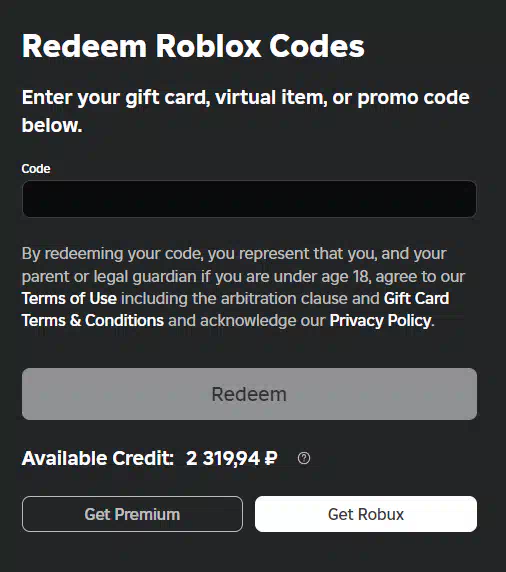Click the Terms & Conditions link text
This screenshot has width=506, height=572.
[x=93, y=321]
